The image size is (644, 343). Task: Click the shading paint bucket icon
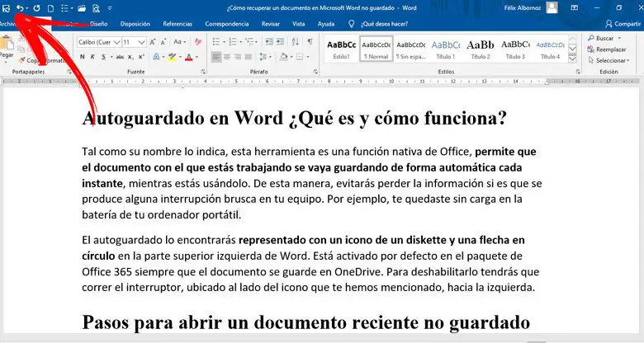[283, 57]
